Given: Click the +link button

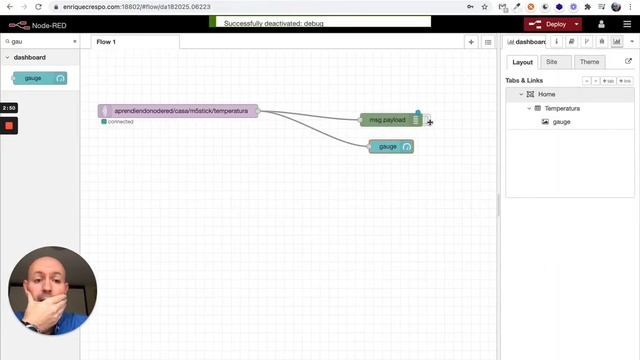Looking at the screenshot, I should click(625, 81).
